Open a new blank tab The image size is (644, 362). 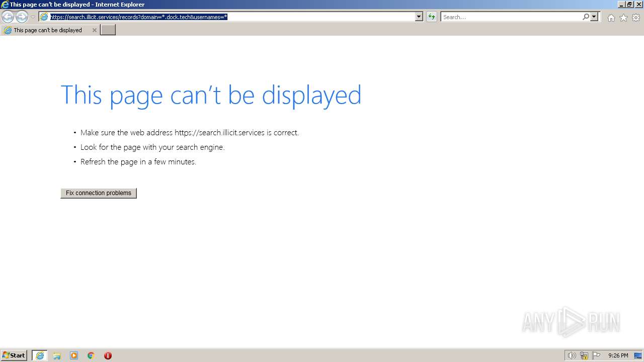[x=108, y=30]
